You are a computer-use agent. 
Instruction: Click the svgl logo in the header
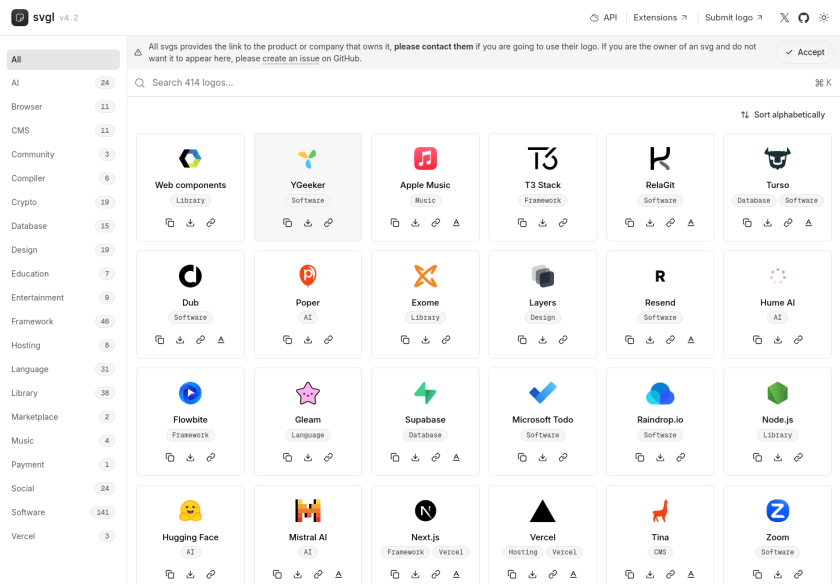click(x=33, y=18)
